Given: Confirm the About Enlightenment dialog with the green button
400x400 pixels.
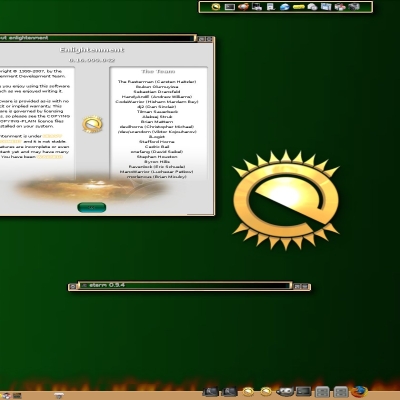Looking at the screenshot, I should click(x=92, y=207).
